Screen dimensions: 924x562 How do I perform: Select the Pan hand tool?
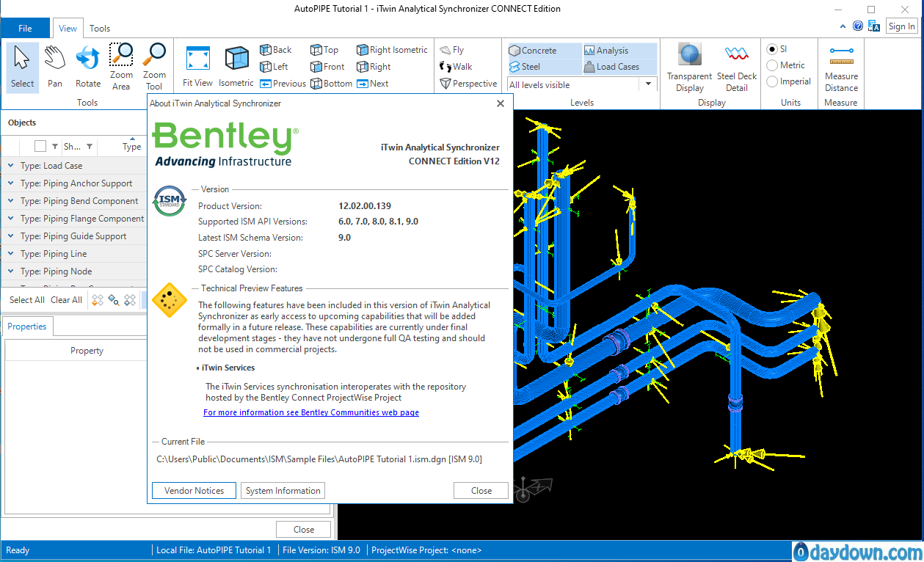pyautogui.click(x=55, y=66)
